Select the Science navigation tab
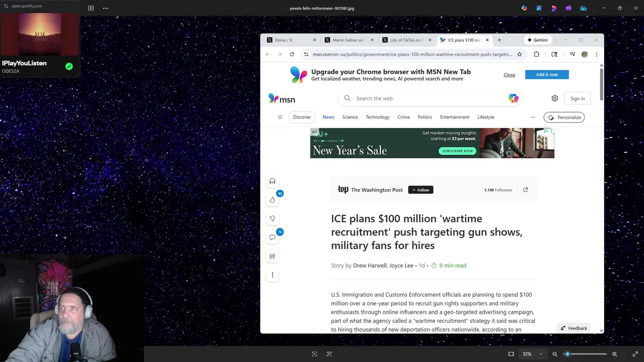Viewport: 644px width, 362px height. 350,117
